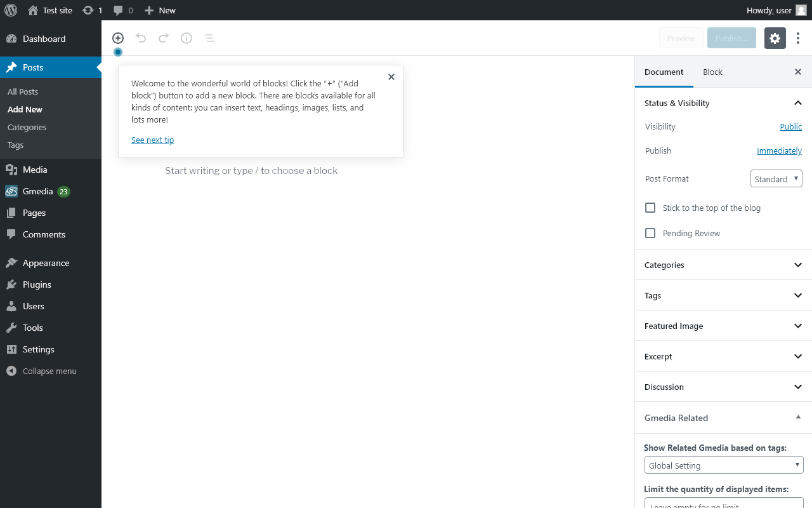Open the Test site home link
The image size is (812, 508).
tap(50, 10)
